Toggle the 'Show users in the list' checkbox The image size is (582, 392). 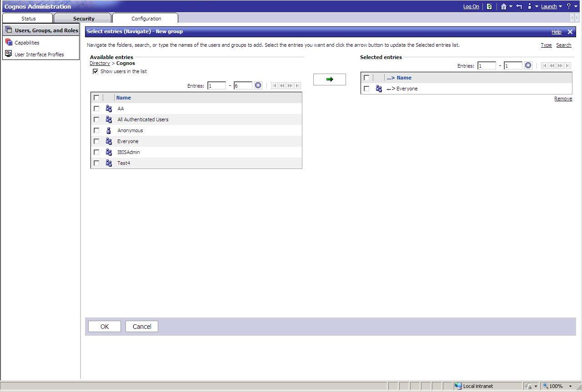[95, 71]
